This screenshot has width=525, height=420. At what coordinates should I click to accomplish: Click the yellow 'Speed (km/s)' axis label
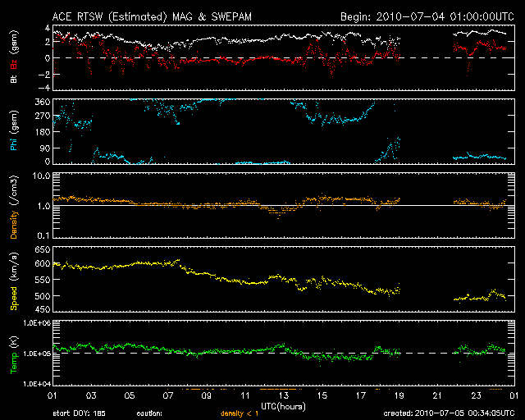(14, 281)
